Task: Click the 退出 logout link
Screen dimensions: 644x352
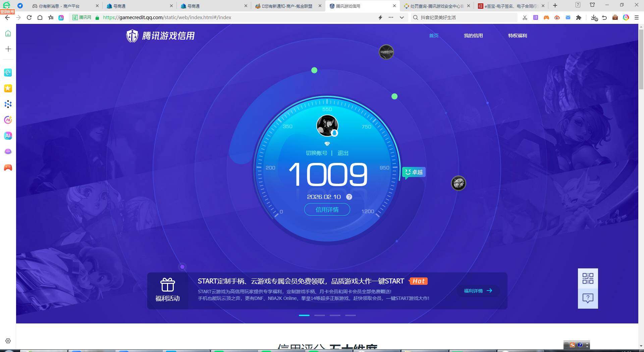Action: coord(343,153)
